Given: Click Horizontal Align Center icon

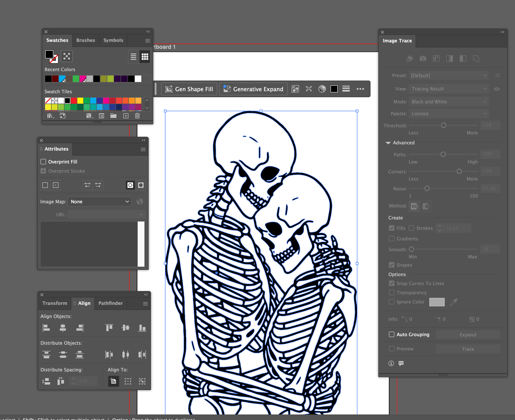Looking at the screenshot, I should 63,328.
